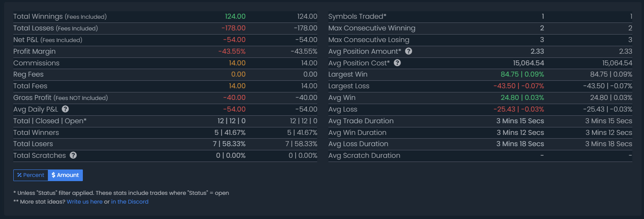Open the Avg Position Cost help tooltip icon

398,63
